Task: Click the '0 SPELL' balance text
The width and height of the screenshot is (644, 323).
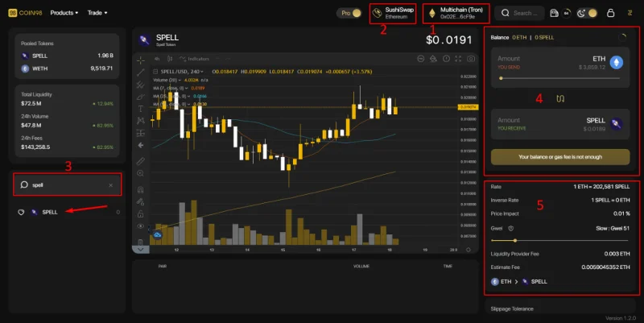Action: coord(544,37)
